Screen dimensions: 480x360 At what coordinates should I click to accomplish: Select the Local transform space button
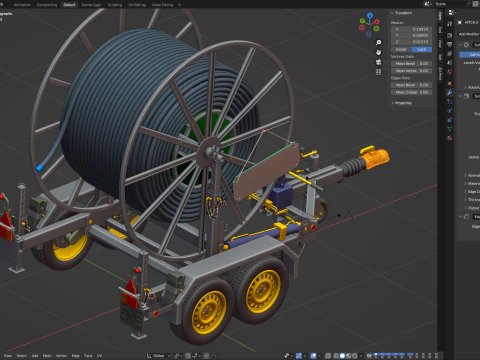422,49
